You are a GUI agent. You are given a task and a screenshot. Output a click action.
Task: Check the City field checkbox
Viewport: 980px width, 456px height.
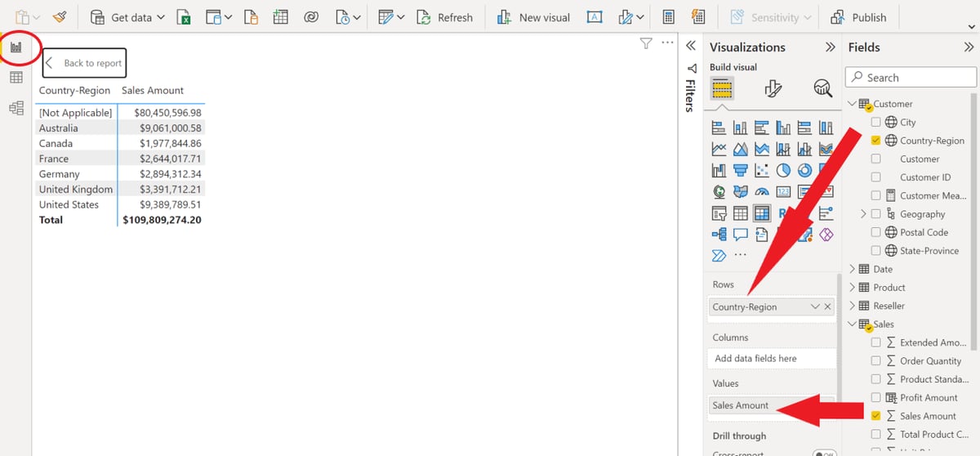tap(876, 123)
